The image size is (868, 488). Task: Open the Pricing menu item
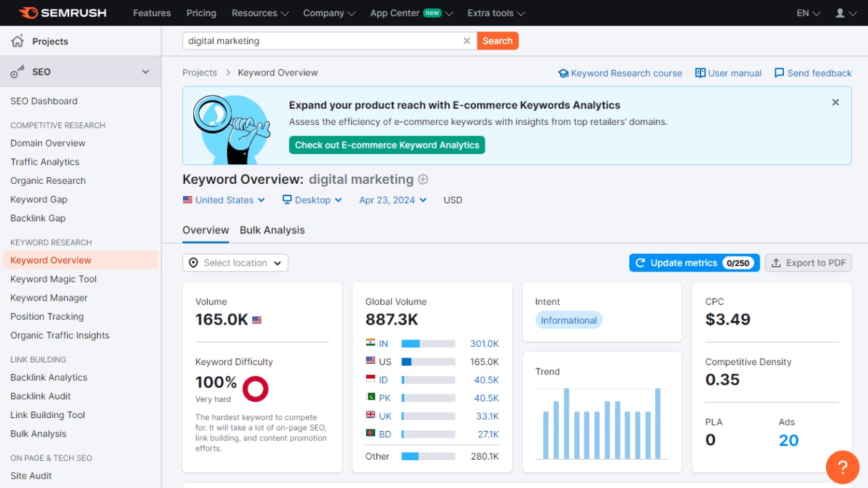[201, 13]
